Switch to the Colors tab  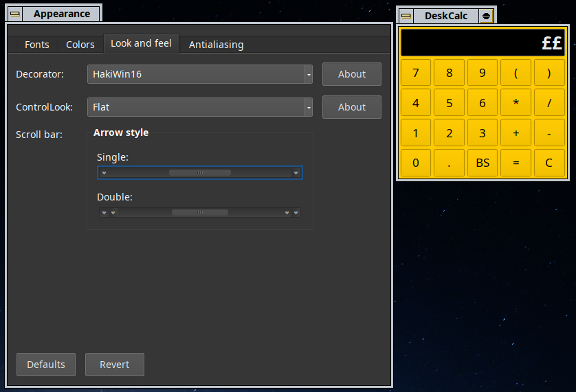tap(80, 45)
